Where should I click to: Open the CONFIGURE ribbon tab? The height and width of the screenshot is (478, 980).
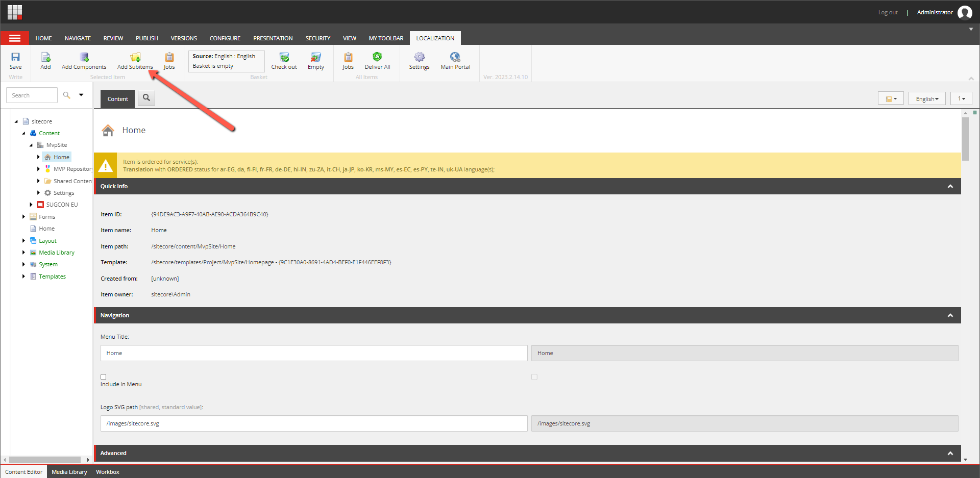[225, 38]
